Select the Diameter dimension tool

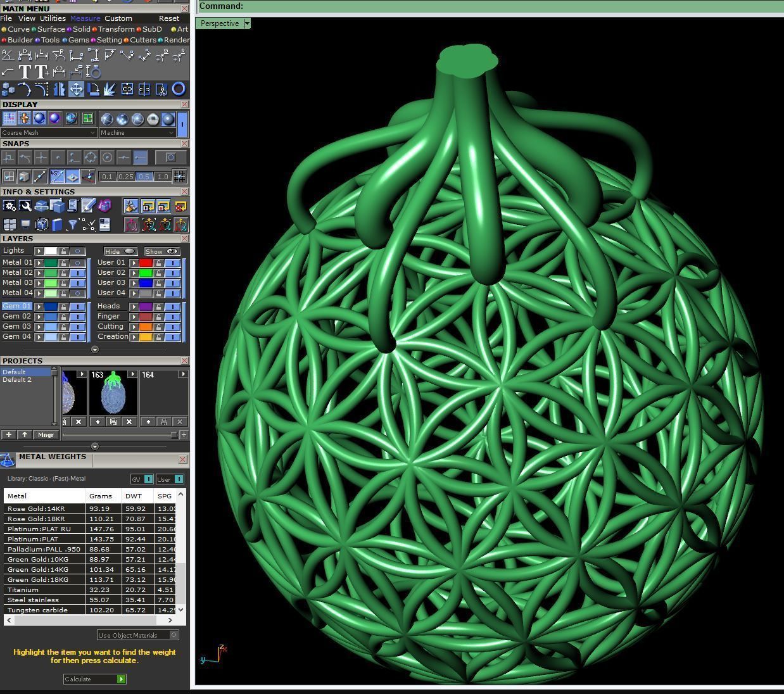click(161, 55)
